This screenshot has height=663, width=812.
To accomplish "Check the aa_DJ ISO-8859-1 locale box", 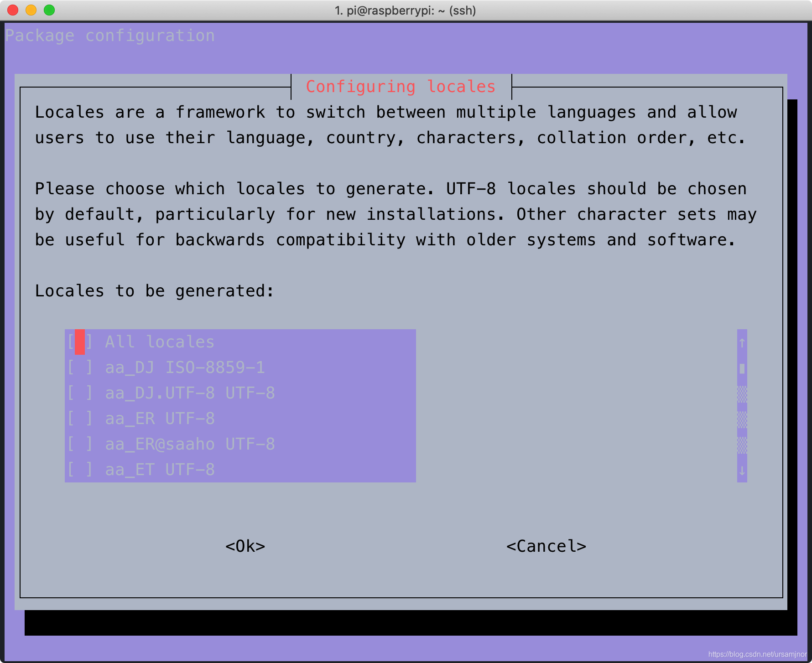I will click(80, 368).
